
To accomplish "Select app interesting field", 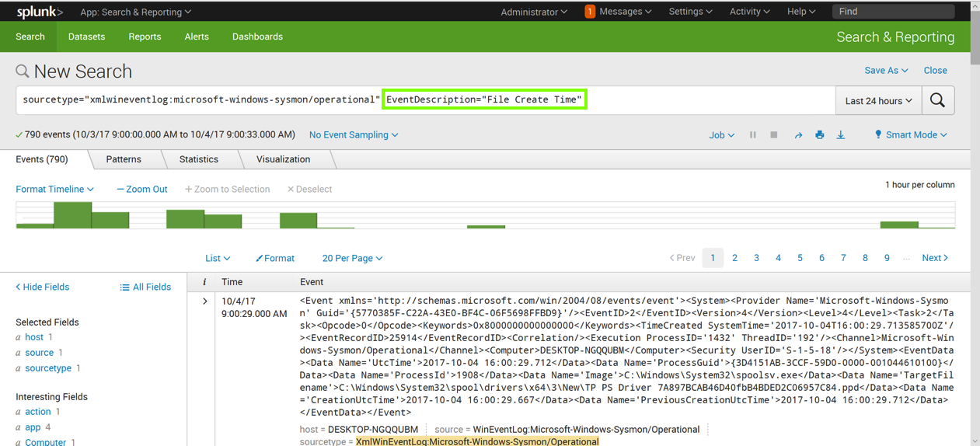I will pos(33,427).
